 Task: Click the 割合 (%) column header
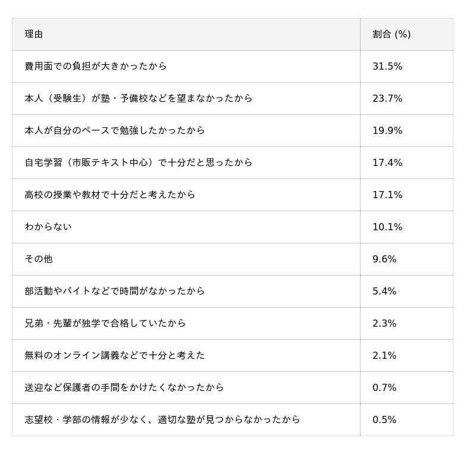point(392,35)
